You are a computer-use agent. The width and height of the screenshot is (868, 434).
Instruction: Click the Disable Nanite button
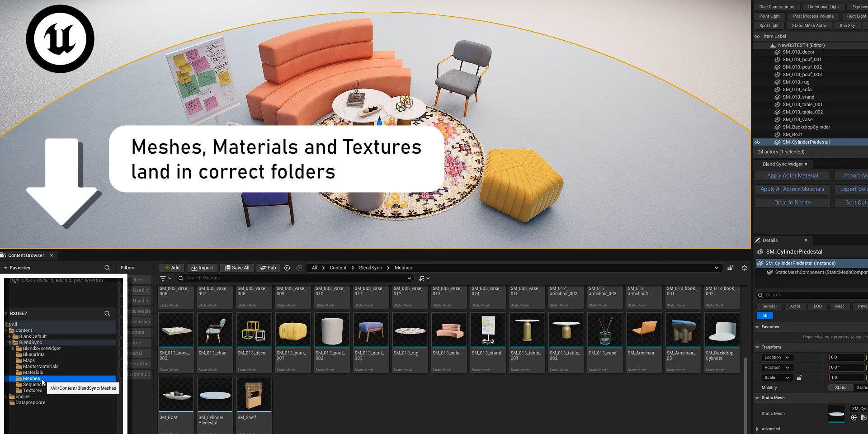coord(792,203)
